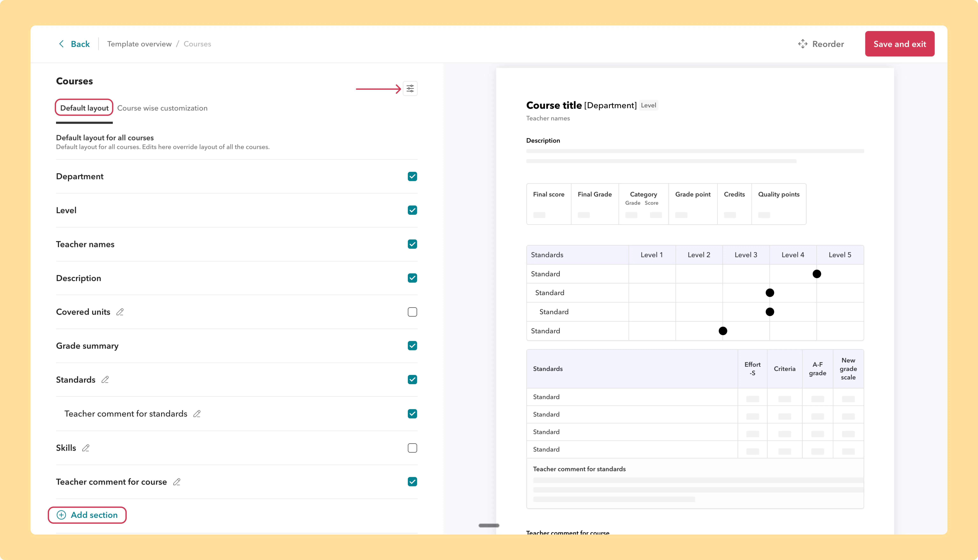Uncheck the Description checkbox
Image resolution: width=978 pixels, height=560 pixels.
point(412,278)
